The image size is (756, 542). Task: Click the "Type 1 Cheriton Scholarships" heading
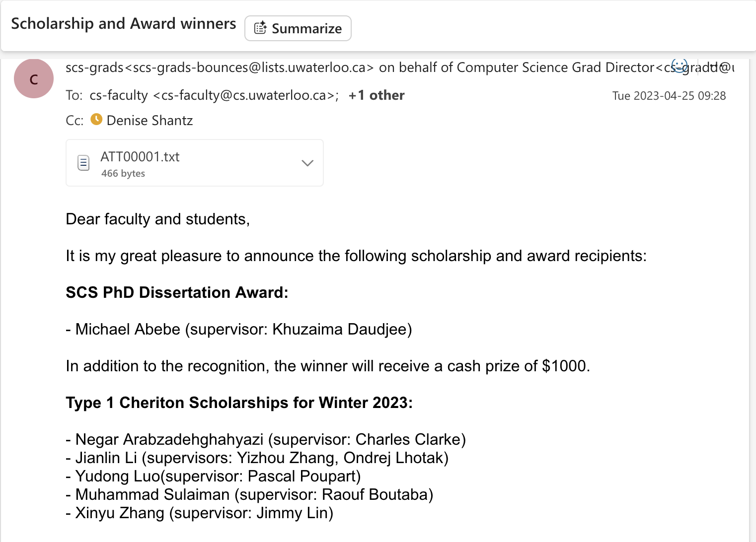[x=239, y=403]
